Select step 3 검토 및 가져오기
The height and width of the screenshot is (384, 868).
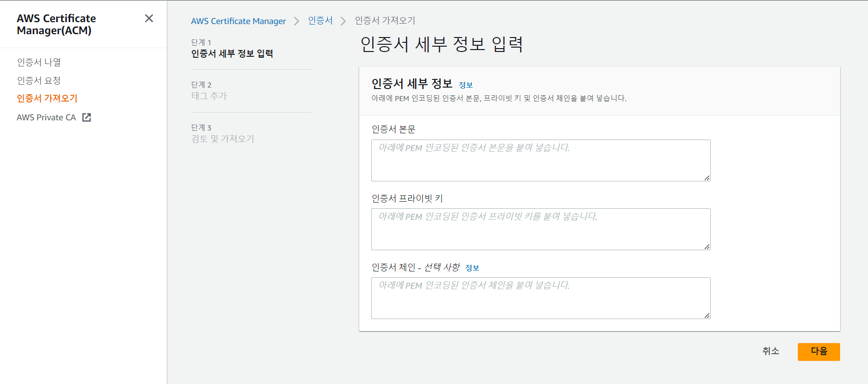(223, 139)
